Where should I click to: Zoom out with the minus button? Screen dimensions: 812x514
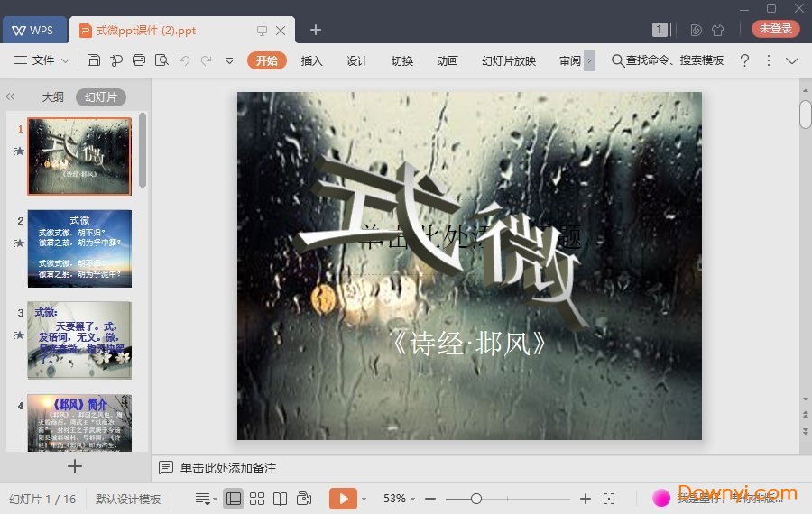[x=429, y=499]
